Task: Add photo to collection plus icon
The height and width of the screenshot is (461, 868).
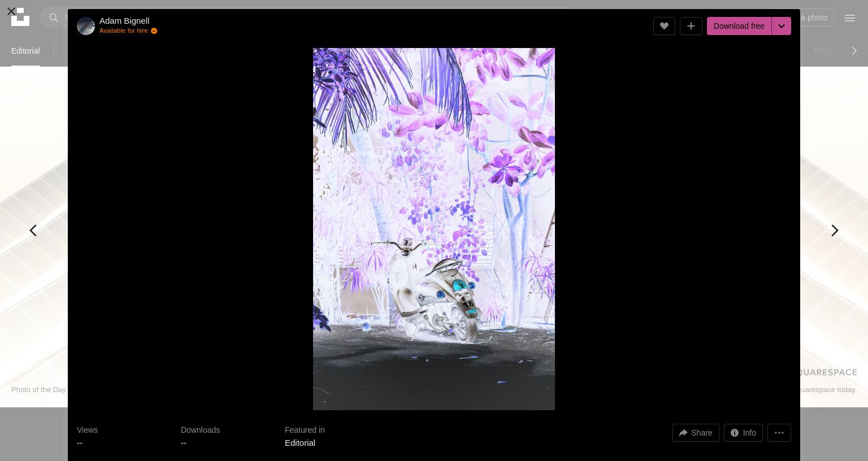Action: pyautogui.click(x=691, y=26)
